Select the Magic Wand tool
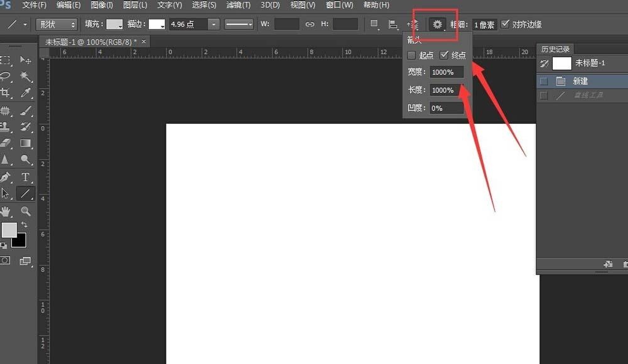The height and width of the screenshot is (364, 628). click(26, 76)
